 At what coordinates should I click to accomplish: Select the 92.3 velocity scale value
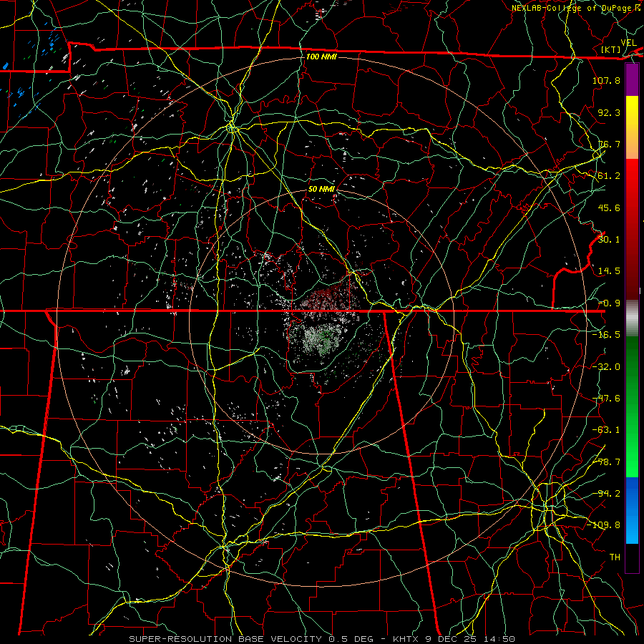click(609, 112)
